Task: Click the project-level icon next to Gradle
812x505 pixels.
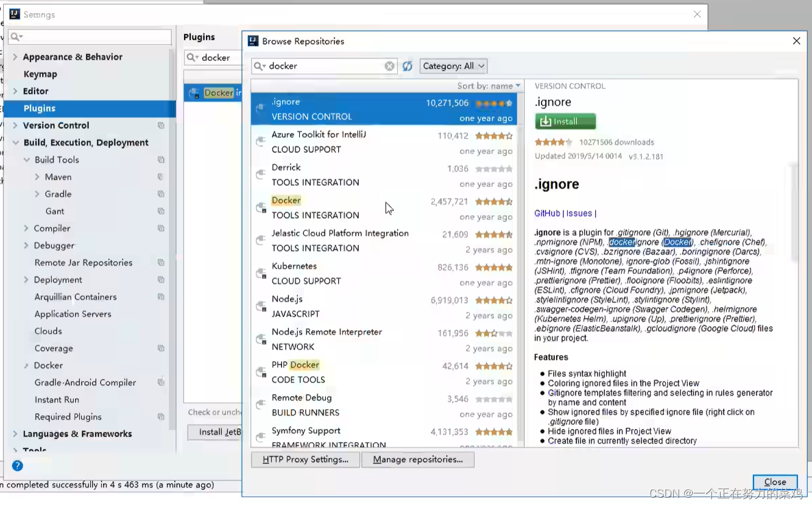Action: coord(161,194)
